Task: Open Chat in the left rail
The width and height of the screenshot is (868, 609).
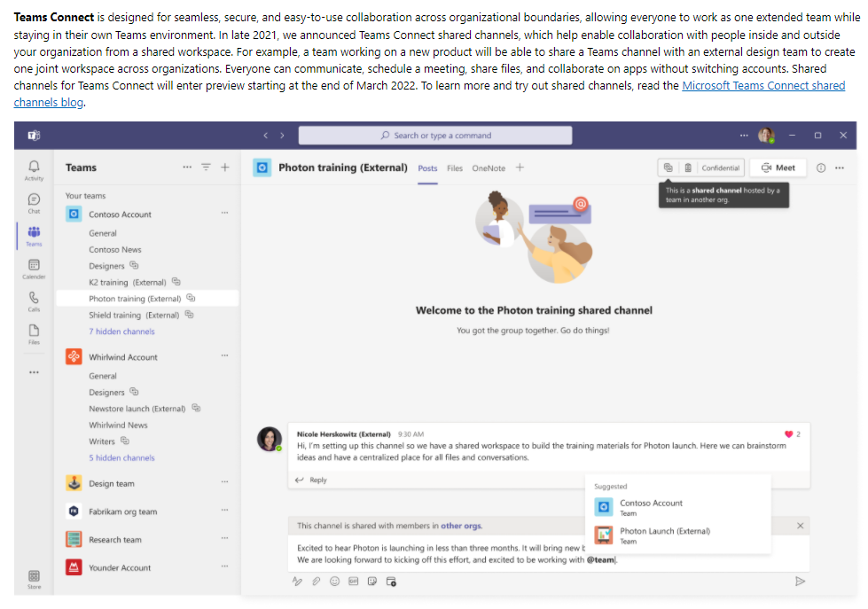Action: point(34,201)
